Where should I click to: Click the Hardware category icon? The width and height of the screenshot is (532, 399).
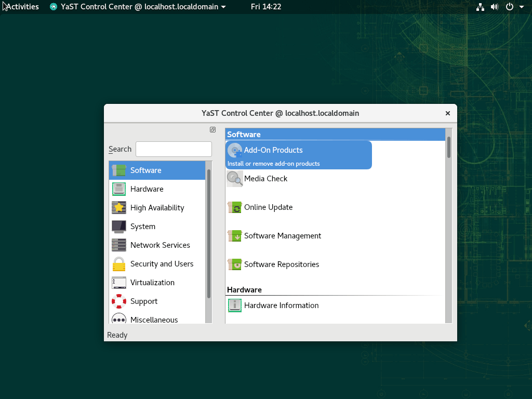click(x=119, y=189)
